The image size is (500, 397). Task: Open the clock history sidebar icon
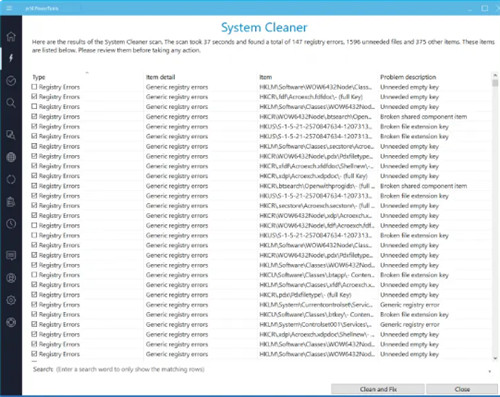[11, 224]
